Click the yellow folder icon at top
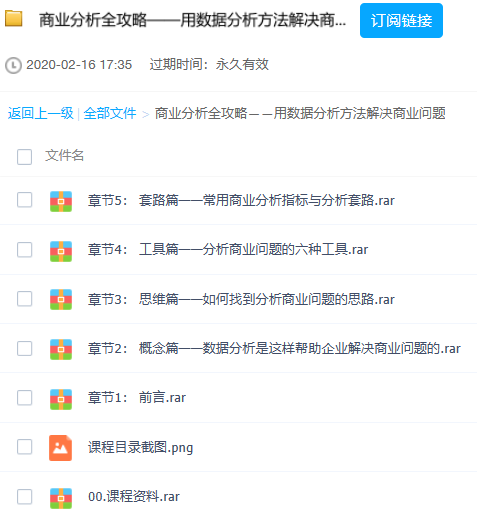The height and width of the screenshot is (519, 477). tap(14, 19)
